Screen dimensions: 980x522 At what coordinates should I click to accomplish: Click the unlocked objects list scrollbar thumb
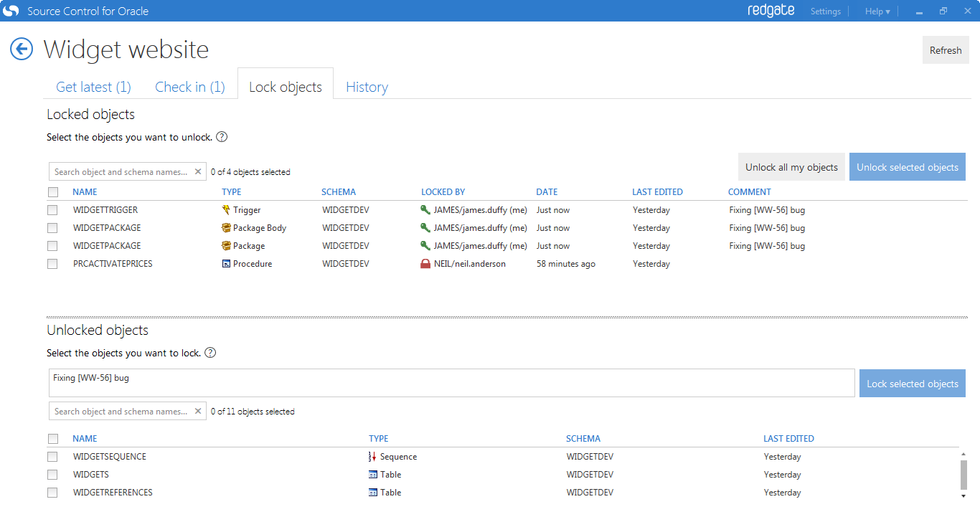[x=963, y=473]
